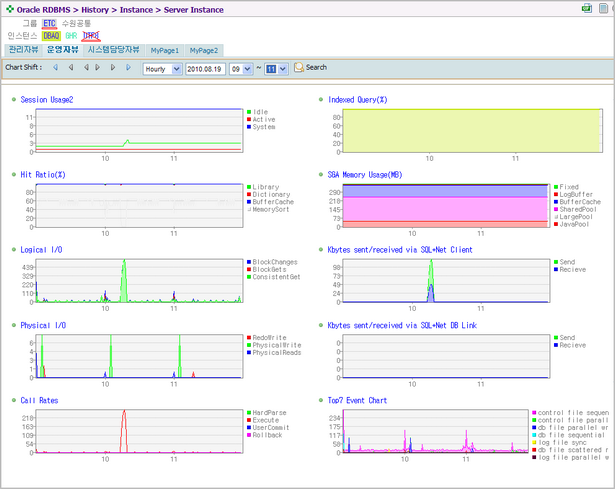Switch to the MyPage2 tab

[x=204, y=51]
